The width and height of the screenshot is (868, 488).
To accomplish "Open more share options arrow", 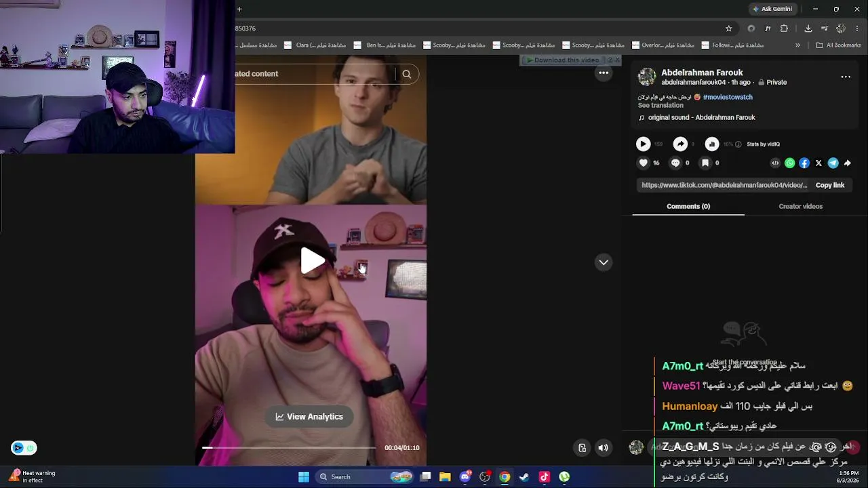I will tap(848, 163).
